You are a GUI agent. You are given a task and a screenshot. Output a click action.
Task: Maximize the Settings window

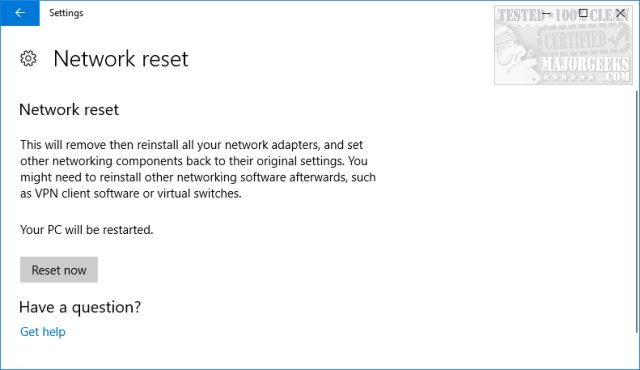(x=583, y=13)
